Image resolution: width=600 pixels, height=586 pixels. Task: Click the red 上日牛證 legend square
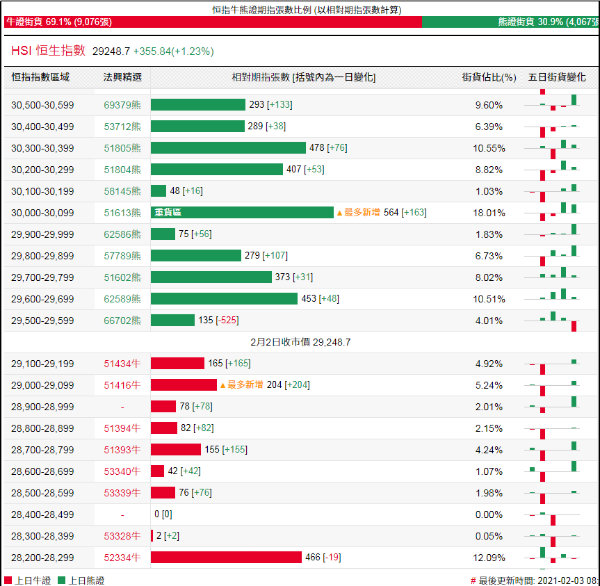[8, 580]
